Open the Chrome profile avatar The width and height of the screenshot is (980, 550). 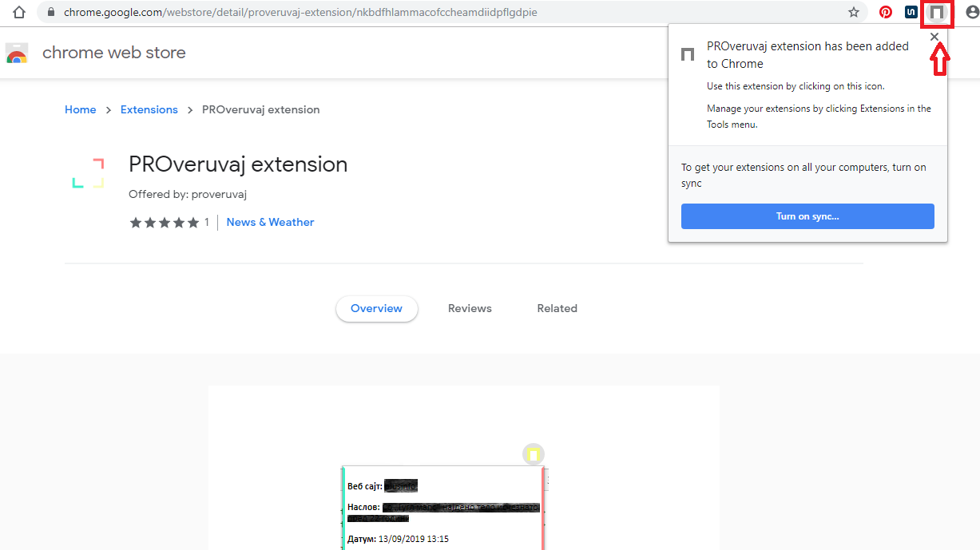(x=971, y=12)
